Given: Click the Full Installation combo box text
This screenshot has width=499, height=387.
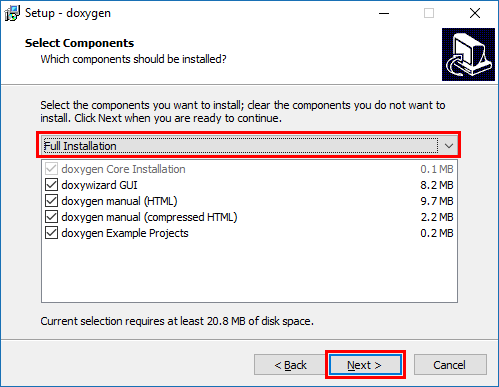Looking at the screenshot, I should (80, 146).
